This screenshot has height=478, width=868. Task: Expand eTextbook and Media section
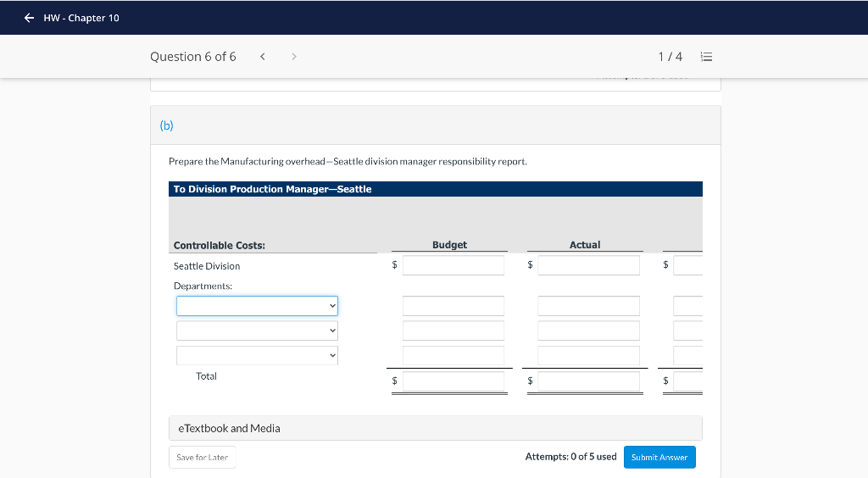click(x=435, y=428)
